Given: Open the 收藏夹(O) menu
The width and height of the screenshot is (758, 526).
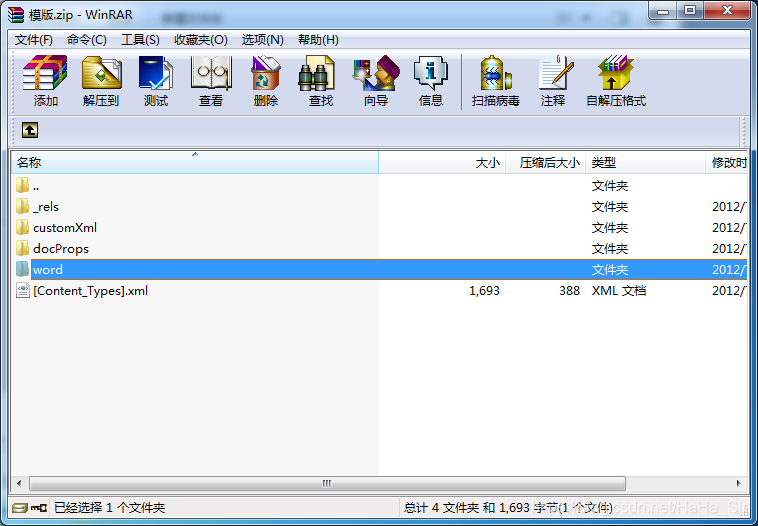Looking at the screenshot, I should 201,40.
